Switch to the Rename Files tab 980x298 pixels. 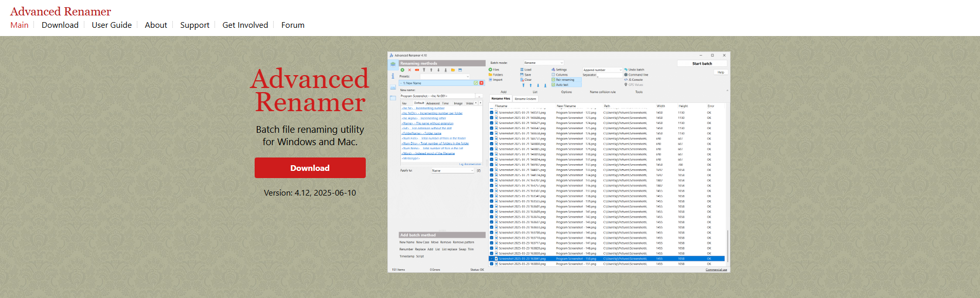pyautogui.click(x=501, y=98)
